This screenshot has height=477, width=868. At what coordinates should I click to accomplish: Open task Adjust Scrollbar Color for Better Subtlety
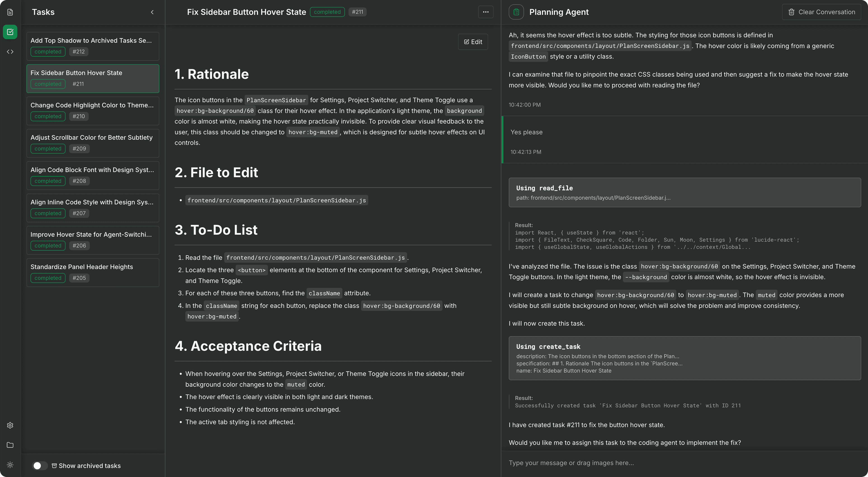point(93,143)
